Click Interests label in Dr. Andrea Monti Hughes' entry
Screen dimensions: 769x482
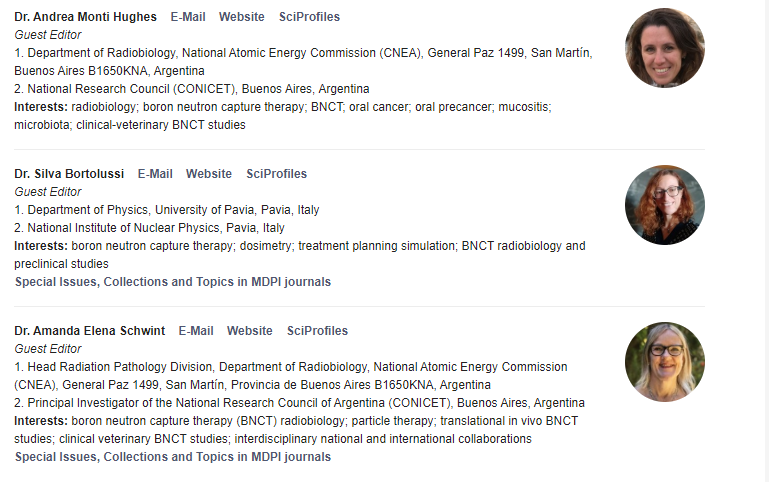41,107
